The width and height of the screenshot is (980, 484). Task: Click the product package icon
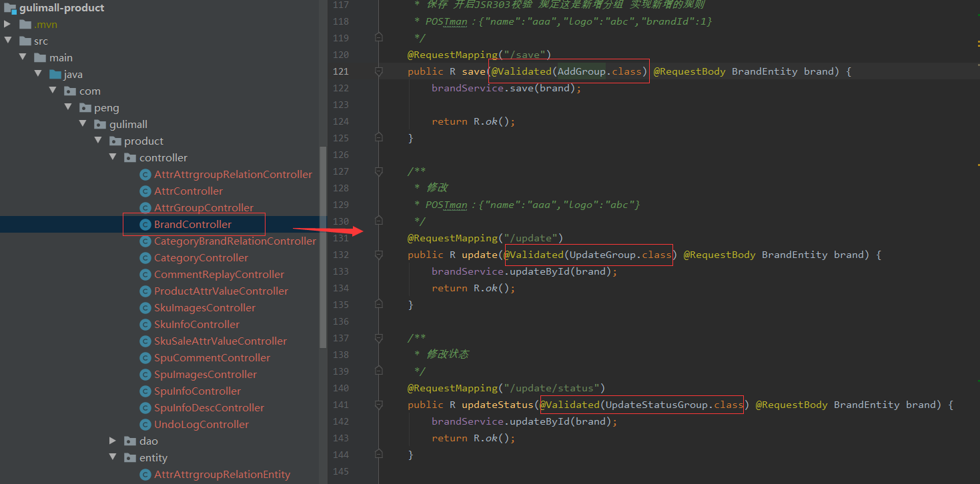(115, 141)
